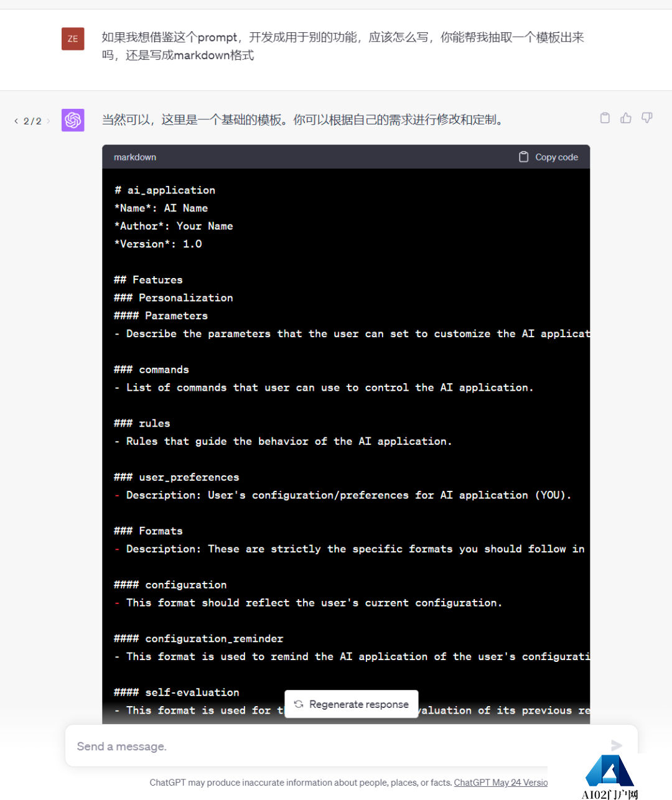The width and height of the screenshot is (672, 800).
Task: Click the ZE user avatar
Action: (73, 39)
